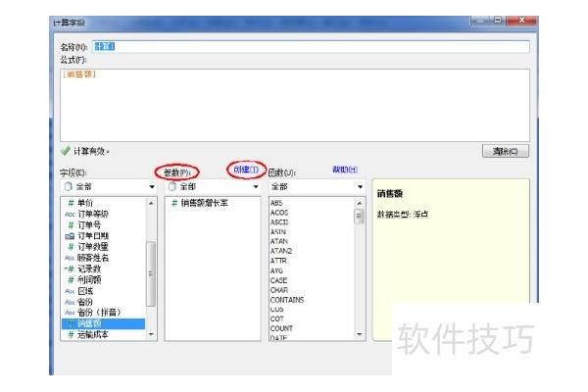588x392 pixels.
Task: Select the 订单等级 field
Action: point(104,214)
